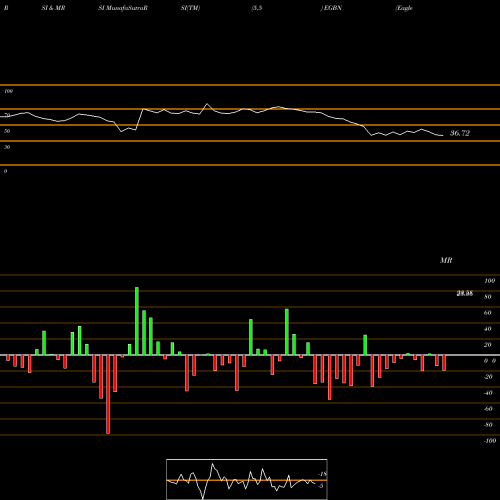Click the positive 20 label on MR axis
The height and width of the screenshot is (500, 500).
pyautogui.click(x=488, y=345)
